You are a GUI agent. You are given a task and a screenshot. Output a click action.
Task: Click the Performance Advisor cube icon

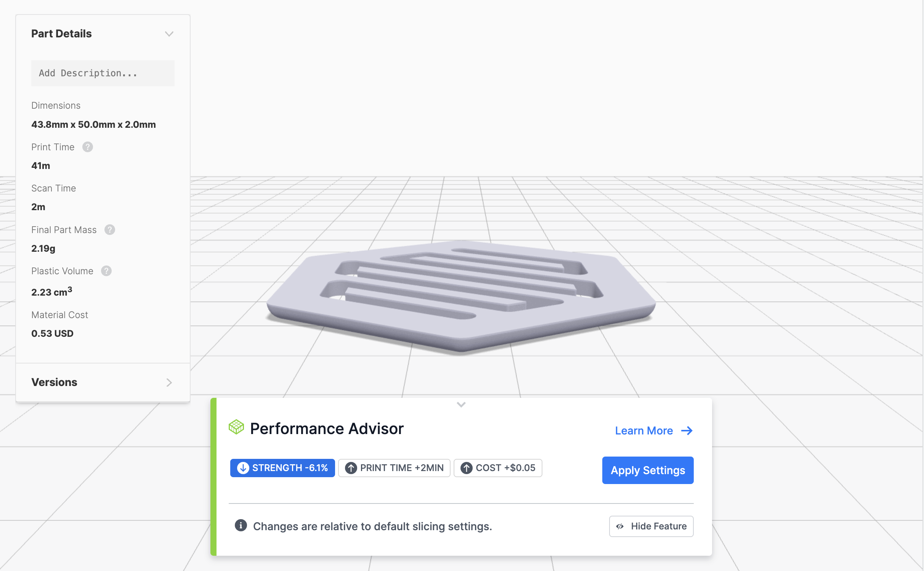coord(236,427)
